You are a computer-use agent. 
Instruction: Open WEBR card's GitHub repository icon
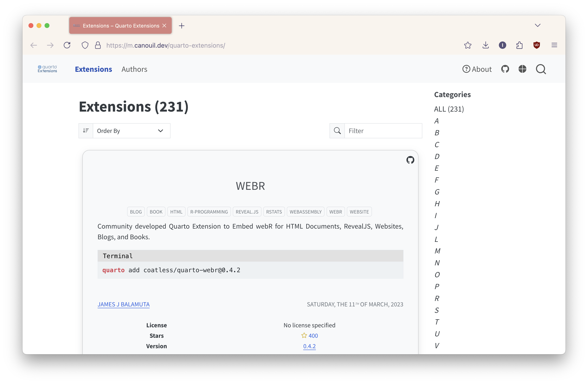coord(410,160)
